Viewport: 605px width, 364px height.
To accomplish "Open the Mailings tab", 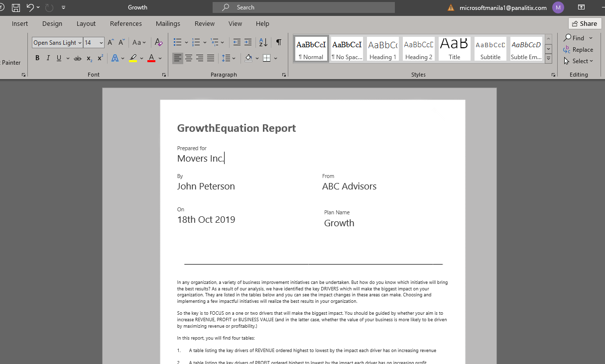I will pyautogui.click(x=168, y=23).
